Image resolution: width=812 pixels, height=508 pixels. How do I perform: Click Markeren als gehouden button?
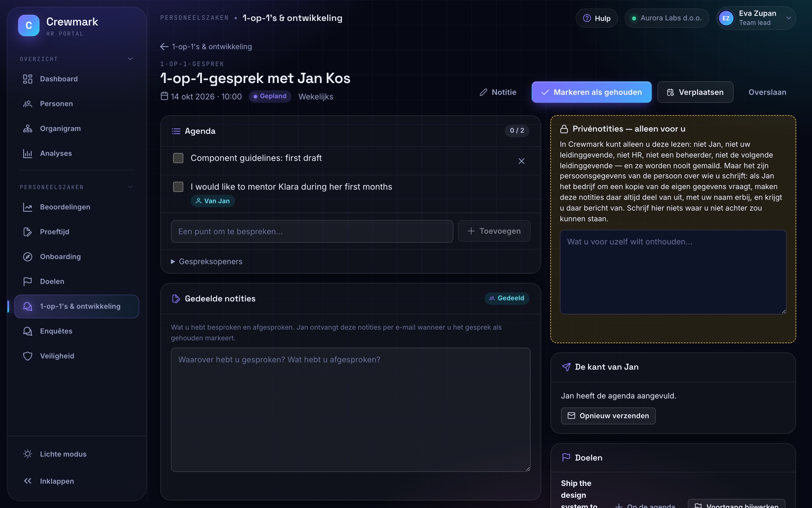(x=591, y=92)
